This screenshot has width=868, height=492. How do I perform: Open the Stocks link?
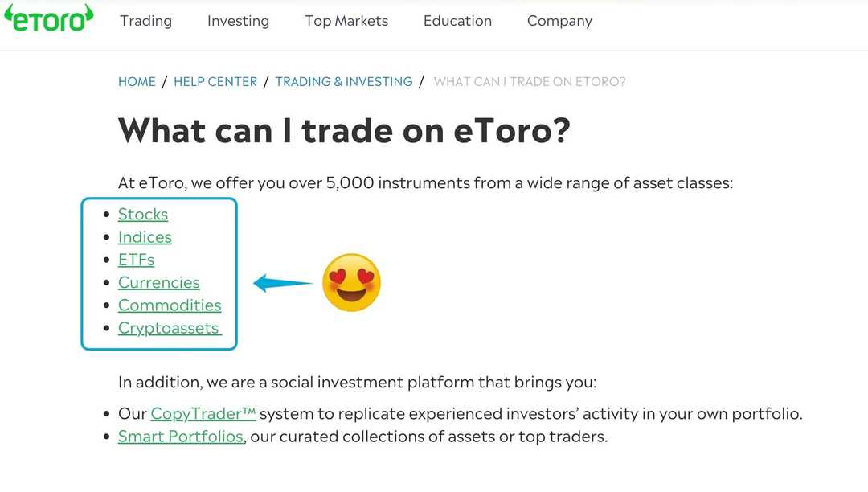click(143, 214)
